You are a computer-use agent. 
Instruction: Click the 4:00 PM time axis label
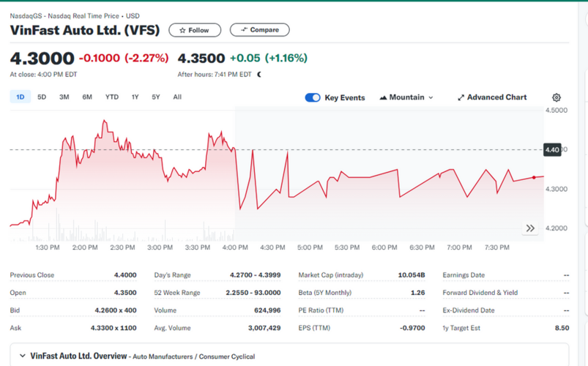tap(235, 247)
